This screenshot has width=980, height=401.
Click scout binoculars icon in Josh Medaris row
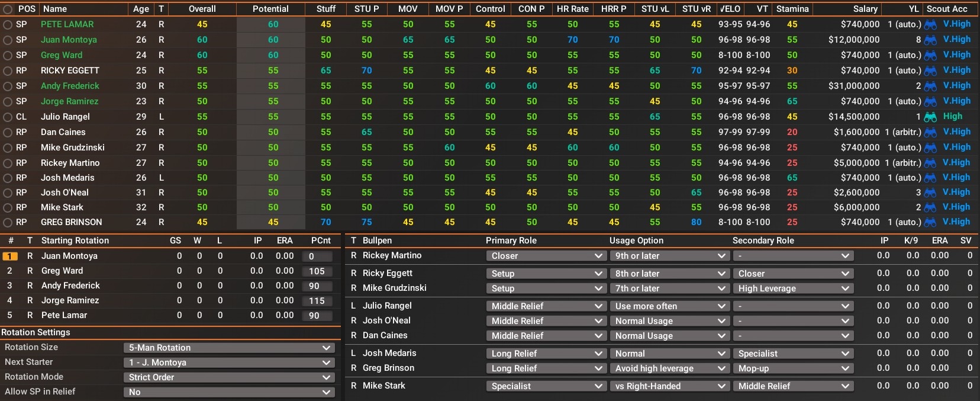(x=930, y=178)
